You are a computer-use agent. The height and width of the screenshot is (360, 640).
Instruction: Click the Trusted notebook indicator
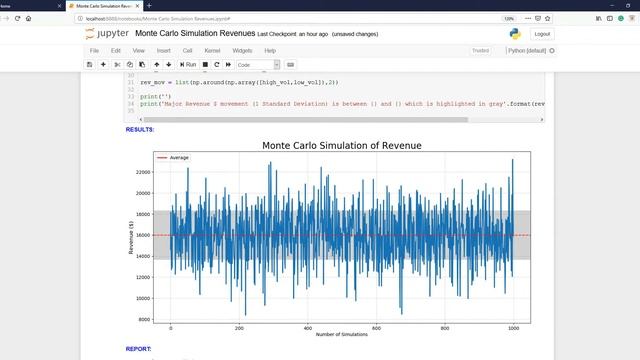480,51
